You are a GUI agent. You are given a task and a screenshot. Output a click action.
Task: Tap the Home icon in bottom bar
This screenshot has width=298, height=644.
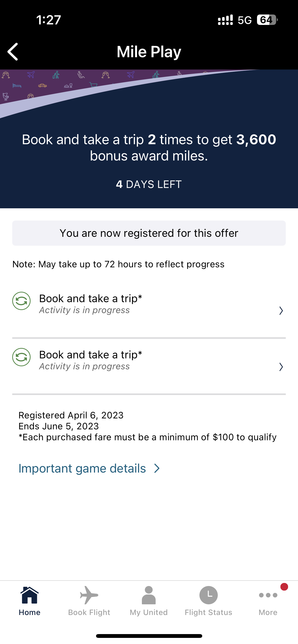pyautogui.click(x=30, y=595)
